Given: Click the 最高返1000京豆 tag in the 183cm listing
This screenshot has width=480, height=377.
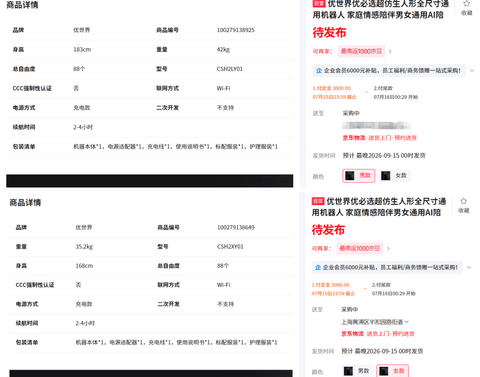Looking at the screenshot, I should pyautogui.click(x=361, y=51).
